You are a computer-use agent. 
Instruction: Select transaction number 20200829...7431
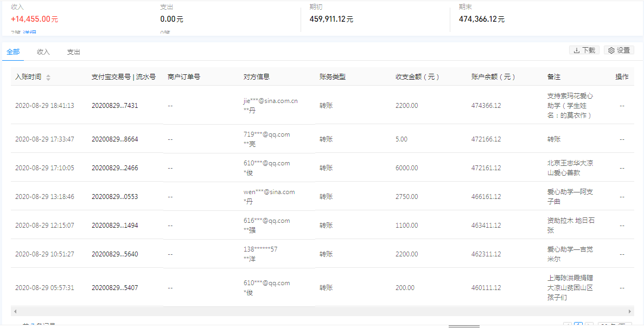click(x=114, y=106)
